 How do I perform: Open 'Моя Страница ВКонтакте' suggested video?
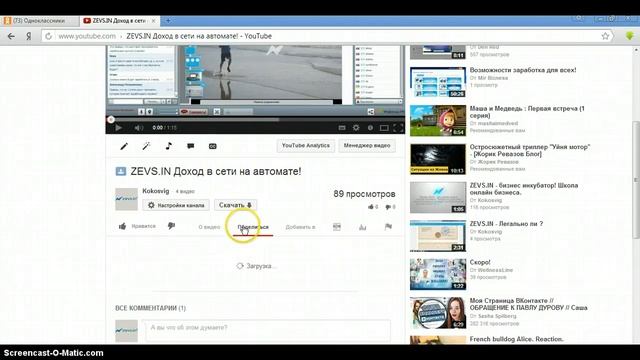529,304
